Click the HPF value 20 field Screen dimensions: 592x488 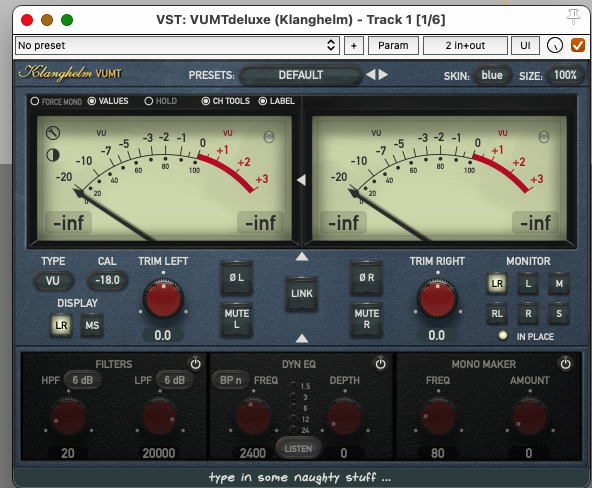click(68, 453)
